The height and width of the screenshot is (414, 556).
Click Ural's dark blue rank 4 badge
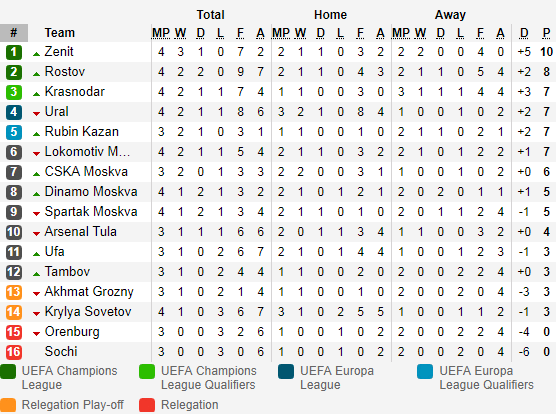[x=14, y=112]
